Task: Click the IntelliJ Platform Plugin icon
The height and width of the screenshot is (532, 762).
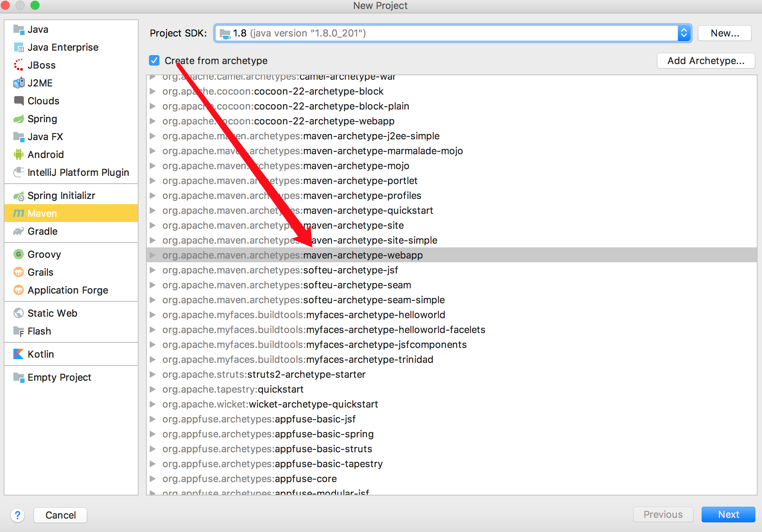Action: click(19, 172)
